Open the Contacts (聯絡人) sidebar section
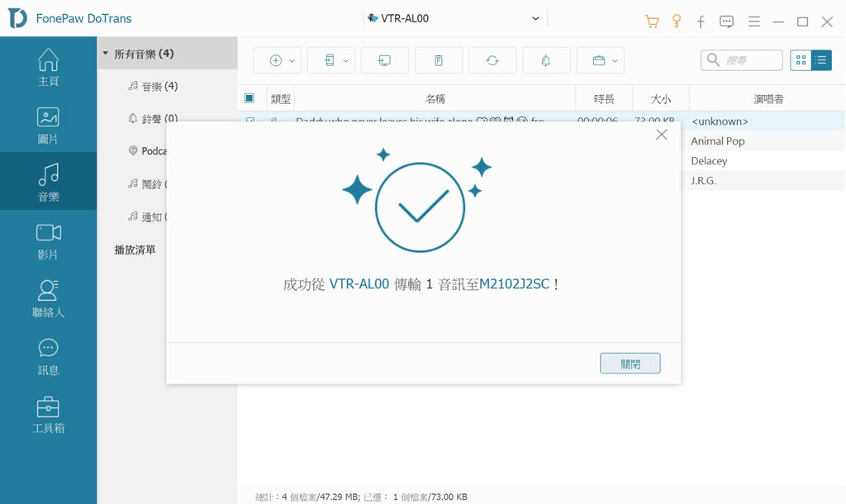The image size is (846, 504). click(48, 298)
